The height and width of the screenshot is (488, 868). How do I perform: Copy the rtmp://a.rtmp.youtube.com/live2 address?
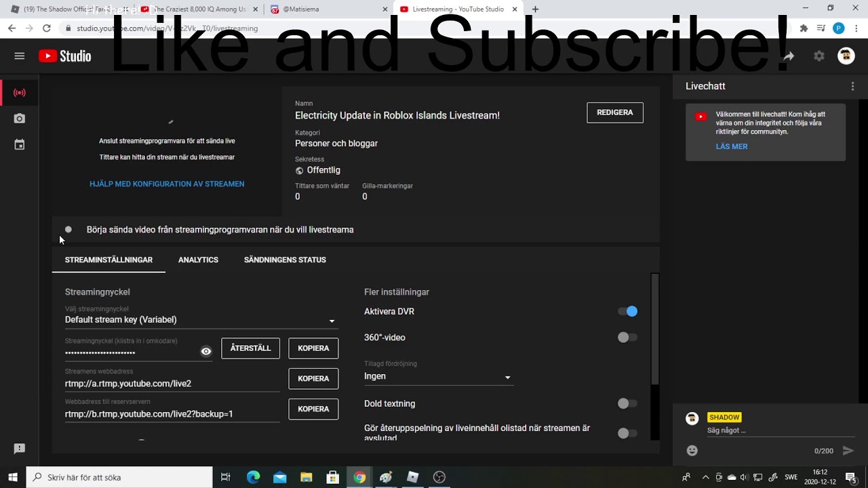[x=313, y=379]
